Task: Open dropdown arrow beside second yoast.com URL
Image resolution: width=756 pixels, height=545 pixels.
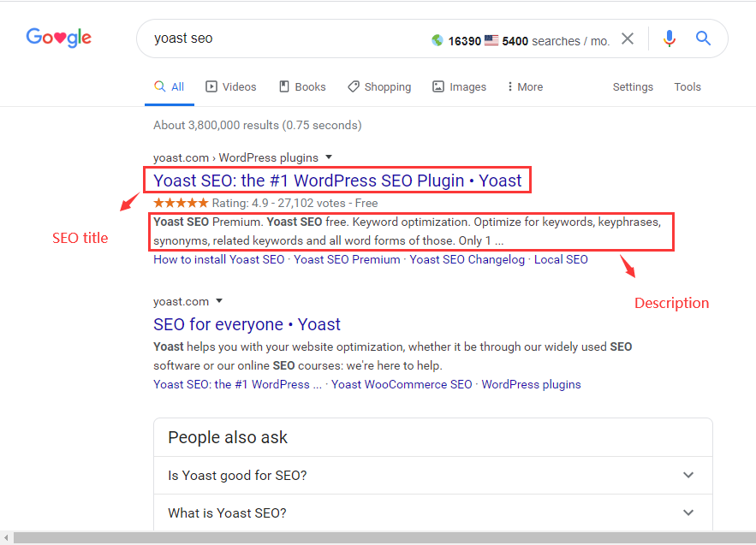Action: pyautogui.click(x=219, y=300)
